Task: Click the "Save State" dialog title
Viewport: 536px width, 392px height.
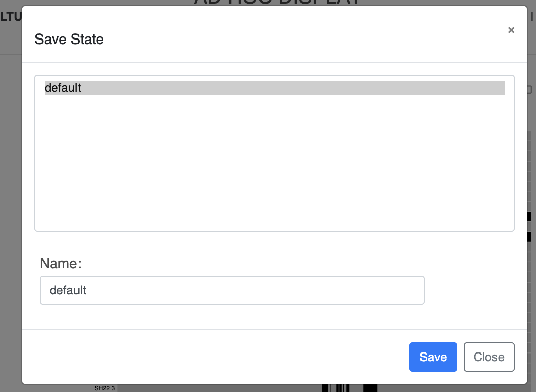Action: (x=69, y=40)
